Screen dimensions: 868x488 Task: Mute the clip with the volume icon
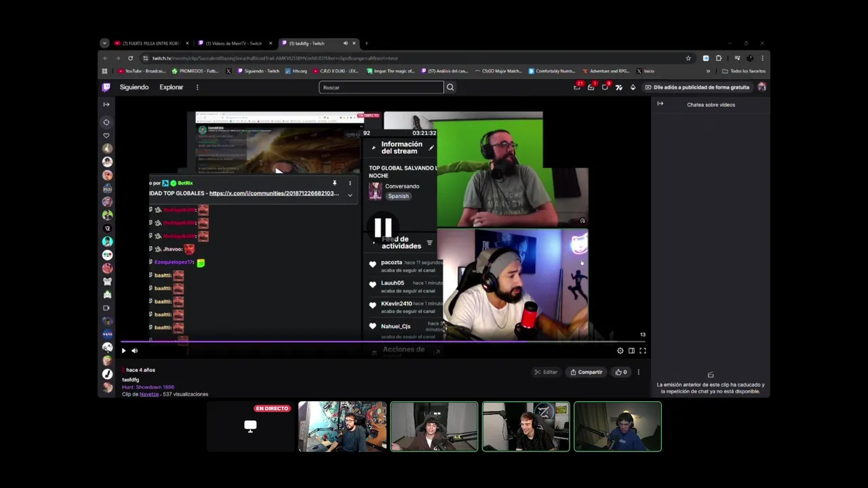coord(134,350)
